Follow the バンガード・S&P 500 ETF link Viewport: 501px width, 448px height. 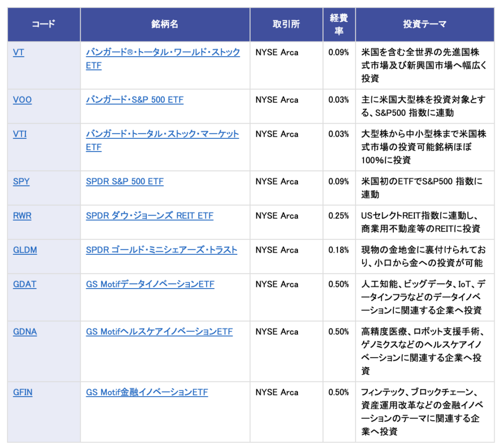pos(135,100)
